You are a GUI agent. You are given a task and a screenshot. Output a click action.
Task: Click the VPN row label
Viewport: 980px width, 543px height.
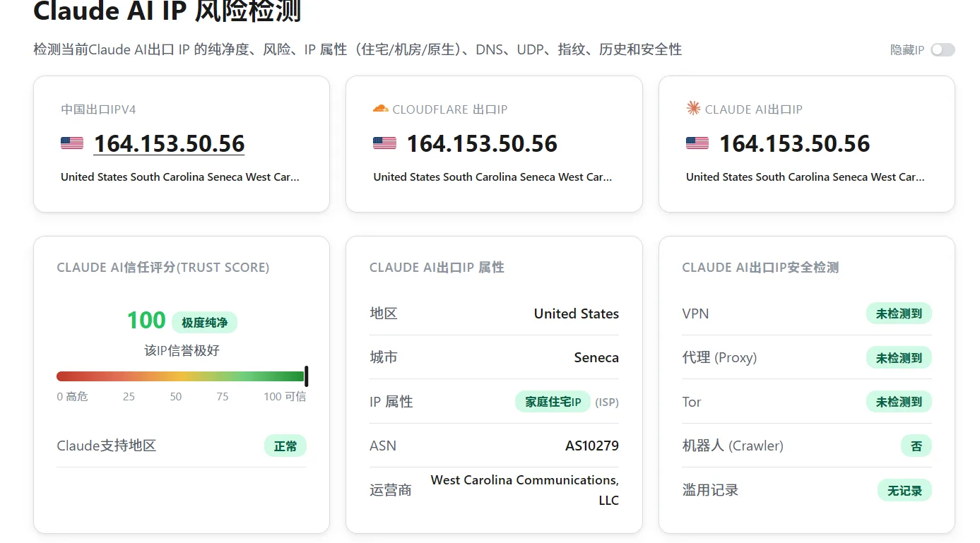[x=695, y=314]
